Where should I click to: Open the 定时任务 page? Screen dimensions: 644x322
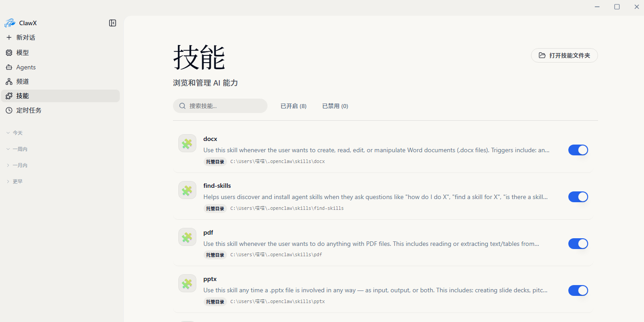click(60, 110)
